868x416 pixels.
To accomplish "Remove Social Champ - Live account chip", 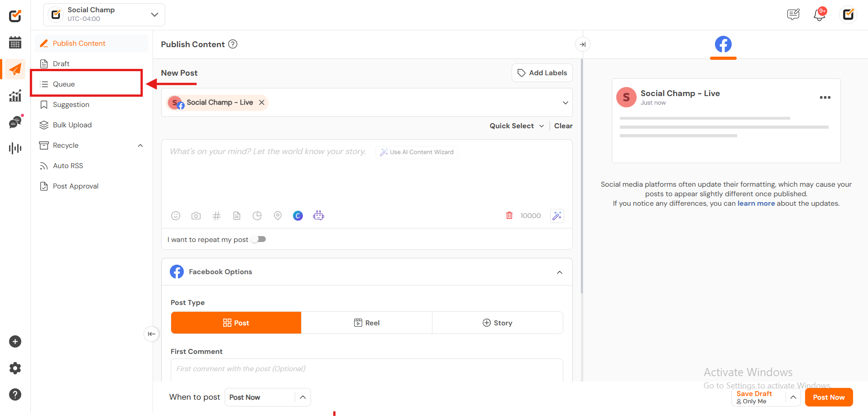I will pos(262,102).
